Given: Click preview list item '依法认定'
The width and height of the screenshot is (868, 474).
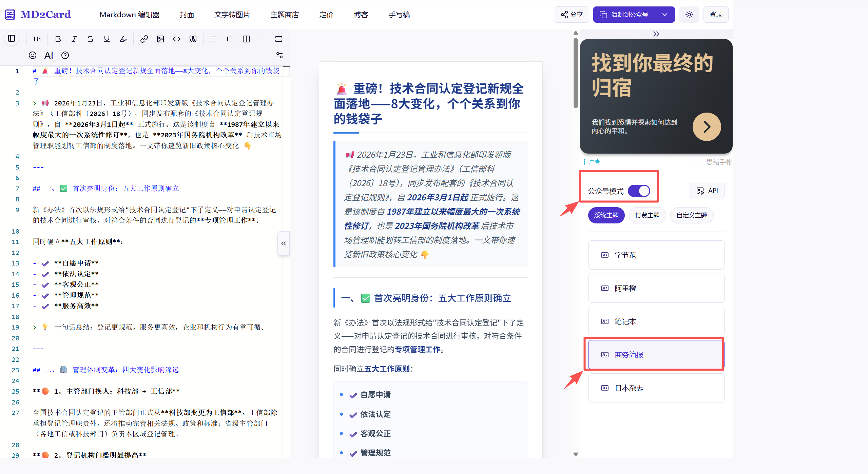Looking at the screenshot, I should click(x=375, y=414).
